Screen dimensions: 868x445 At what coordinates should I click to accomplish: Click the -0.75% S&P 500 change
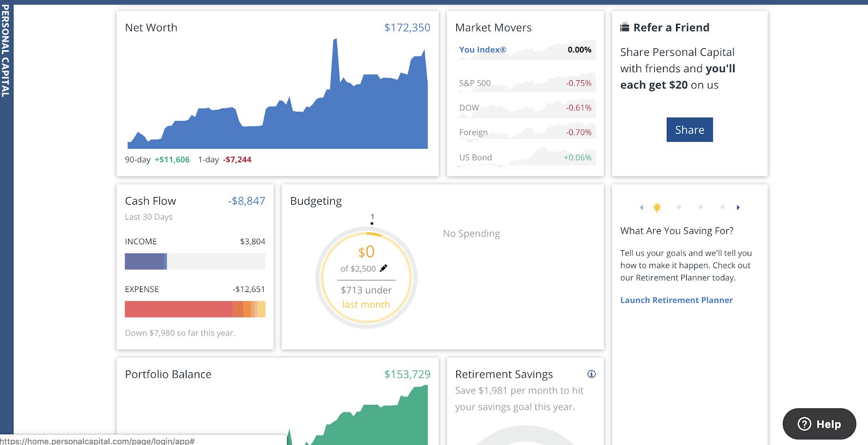click(578, 83)
